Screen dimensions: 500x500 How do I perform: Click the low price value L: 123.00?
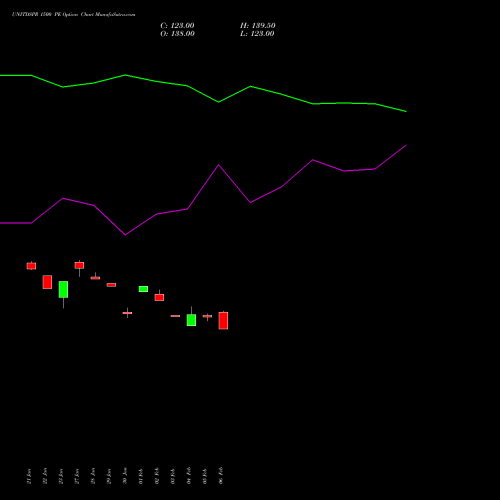point(257,34)
